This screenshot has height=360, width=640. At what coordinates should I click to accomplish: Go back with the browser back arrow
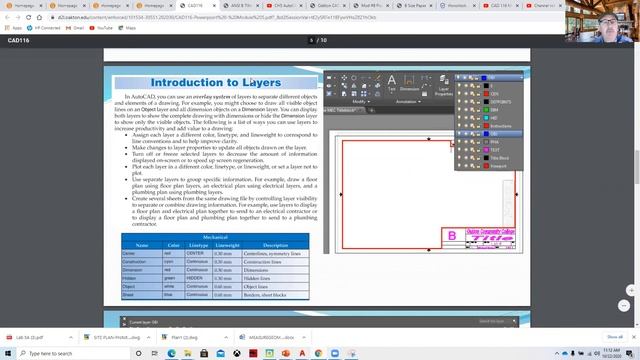7,18
